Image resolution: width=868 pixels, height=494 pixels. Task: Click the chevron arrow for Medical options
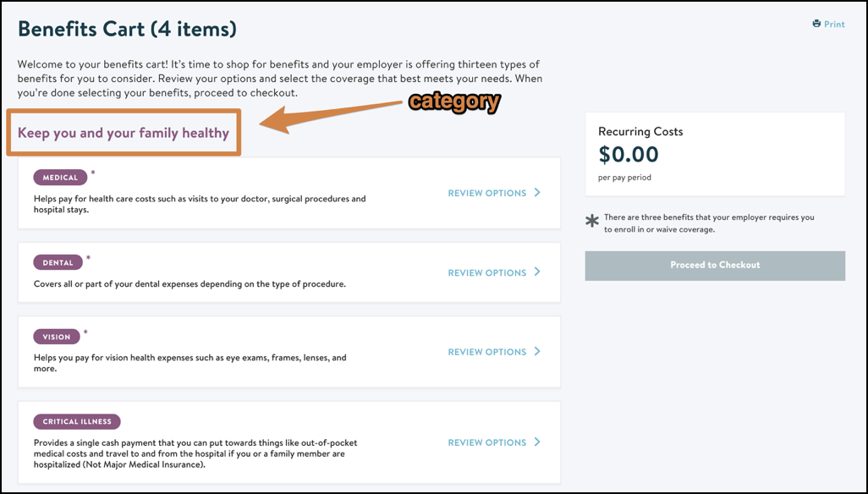click(537, 193)
